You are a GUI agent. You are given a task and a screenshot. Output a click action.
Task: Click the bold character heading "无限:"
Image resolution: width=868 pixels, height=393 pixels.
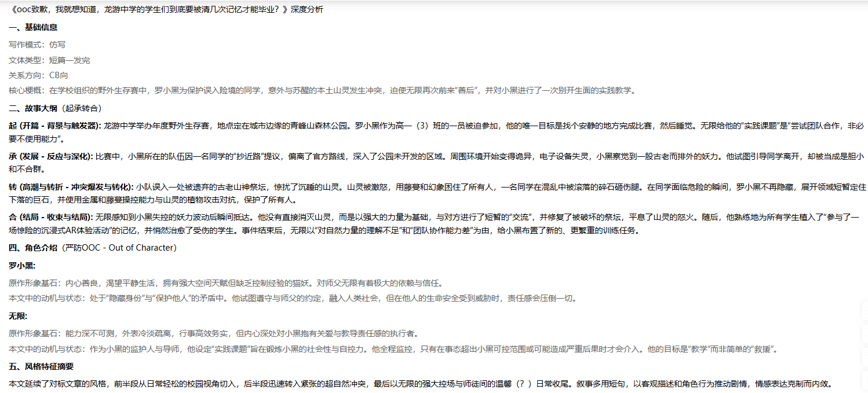click(18, 317)
